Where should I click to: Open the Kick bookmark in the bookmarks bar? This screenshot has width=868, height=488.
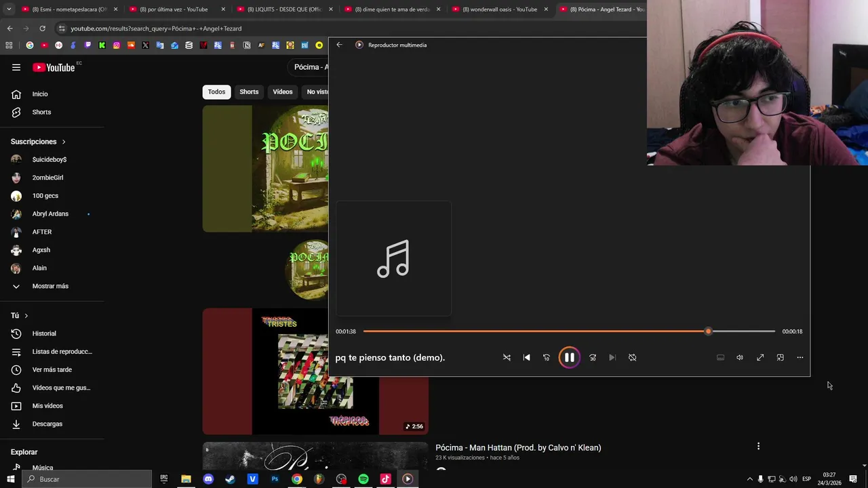point(102,45)
